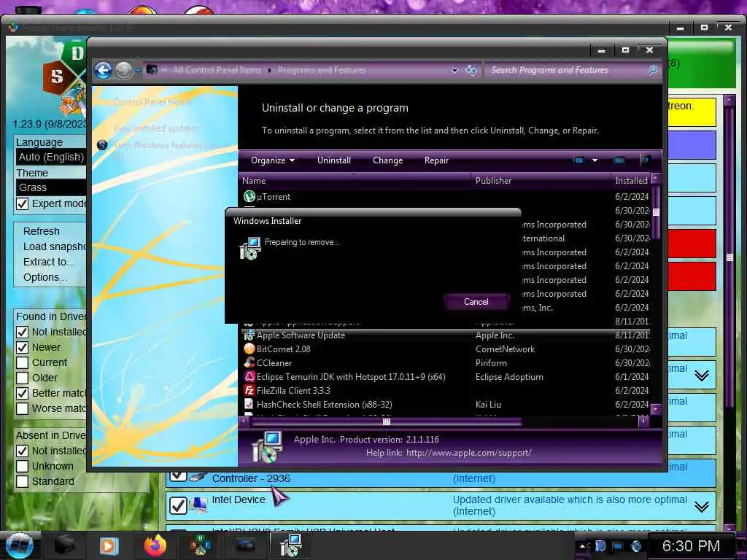Select the µTorrent program icon
Screen dimensions: 747x560
coord(249,196)
